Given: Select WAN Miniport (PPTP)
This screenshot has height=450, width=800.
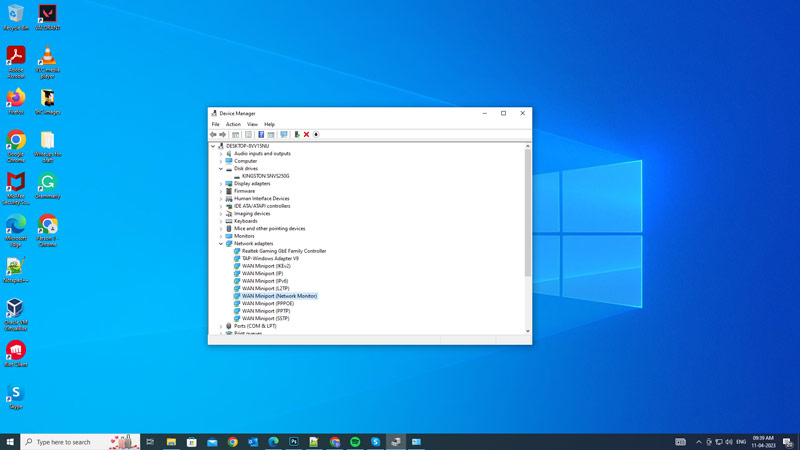Looking at the screenshot, I should (x=266, y=311).
